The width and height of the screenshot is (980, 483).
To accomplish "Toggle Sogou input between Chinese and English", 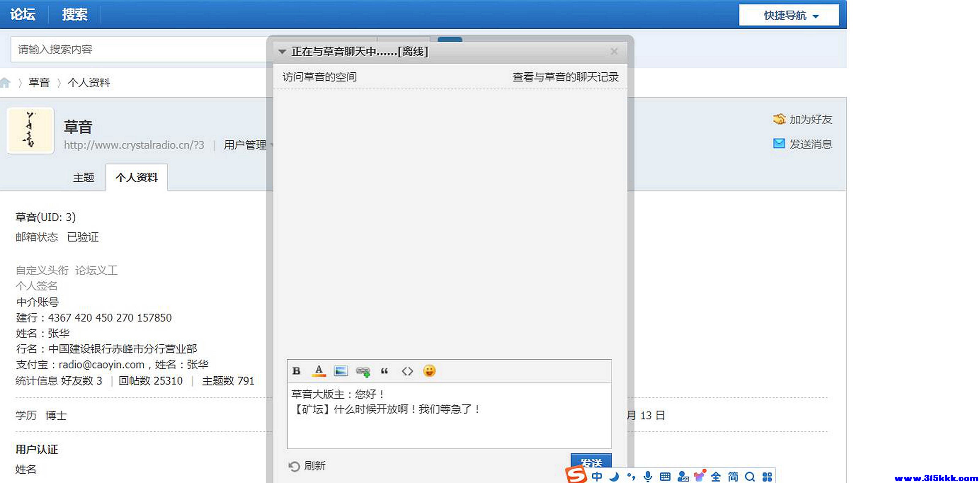I will (597, 476).
